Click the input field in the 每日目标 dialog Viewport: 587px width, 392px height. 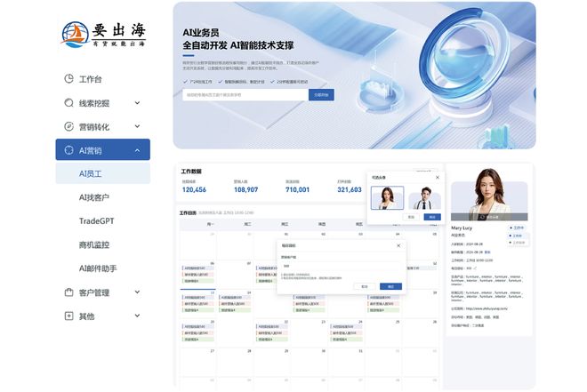point(342,266)
